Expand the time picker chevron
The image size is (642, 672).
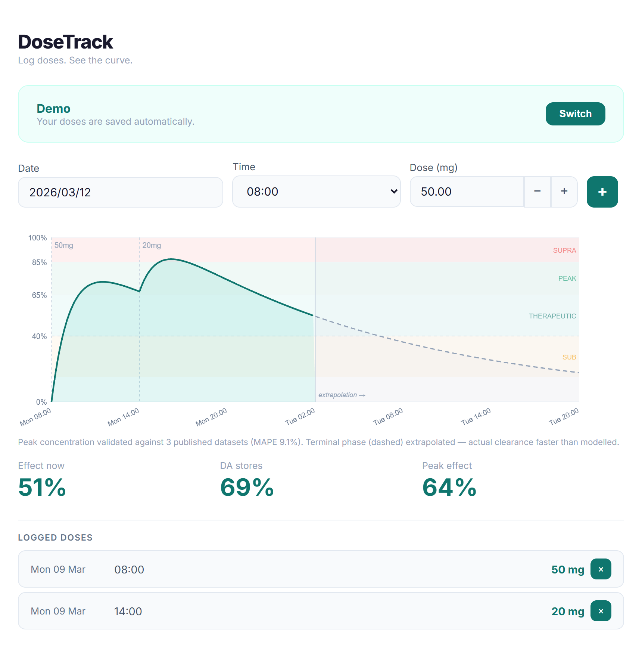tap(394, 192)
